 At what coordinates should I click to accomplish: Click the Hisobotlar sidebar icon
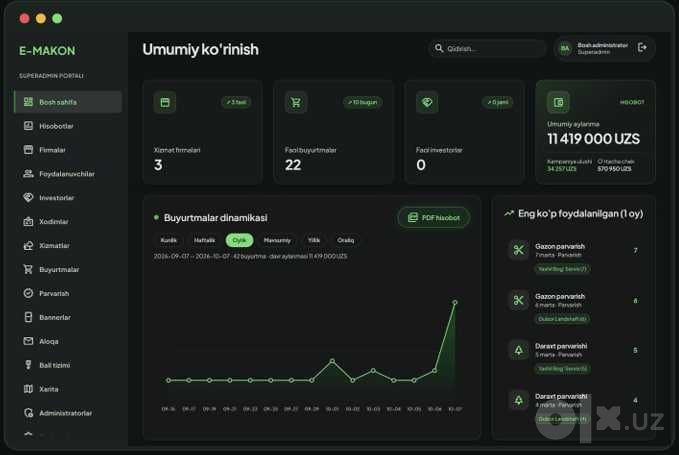(28, 126)
